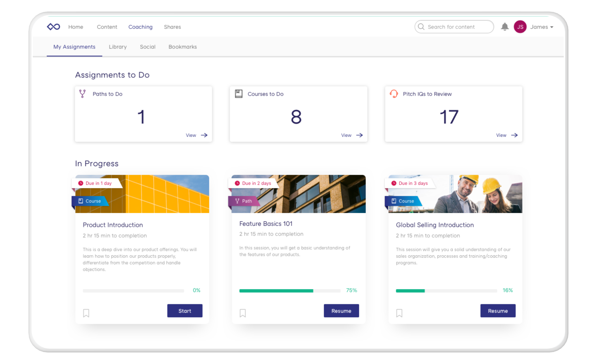The image size is (597, 364).
Task: Click the Pitch IQs headset icon
Action: point(394,94)
